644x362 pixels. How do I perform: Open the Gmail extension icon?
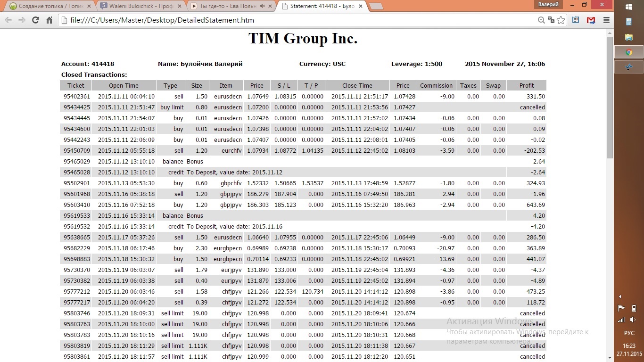(x=591, y=20)
